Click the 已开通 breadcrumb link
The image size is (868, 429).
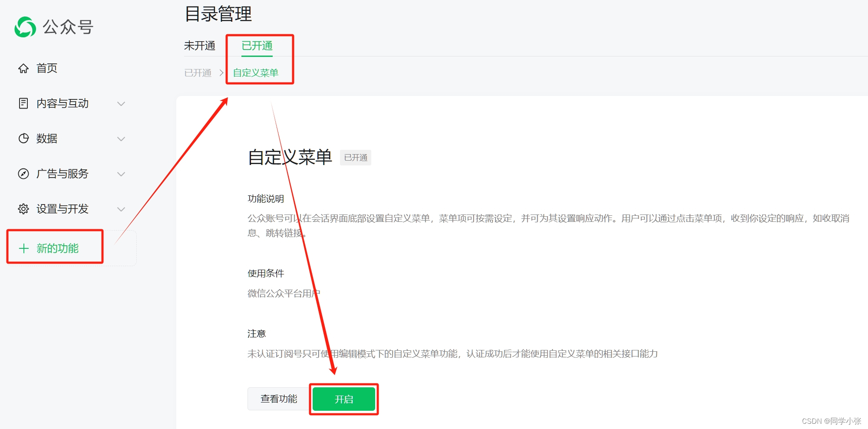coord(198,73)
